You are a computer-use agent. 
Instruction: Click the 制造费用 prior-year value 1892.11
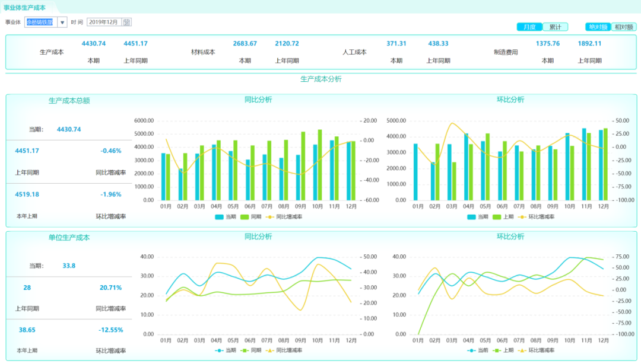pyautogui.click(x=589, y=43)
